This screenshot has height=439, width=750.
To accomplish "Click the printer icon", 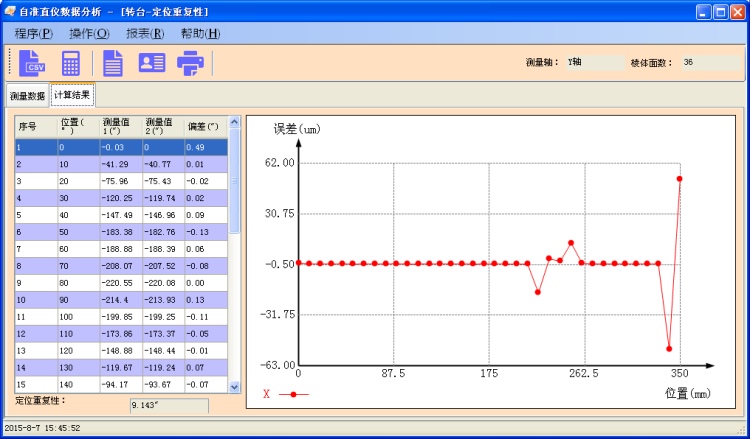I will [x=189, y=63].
